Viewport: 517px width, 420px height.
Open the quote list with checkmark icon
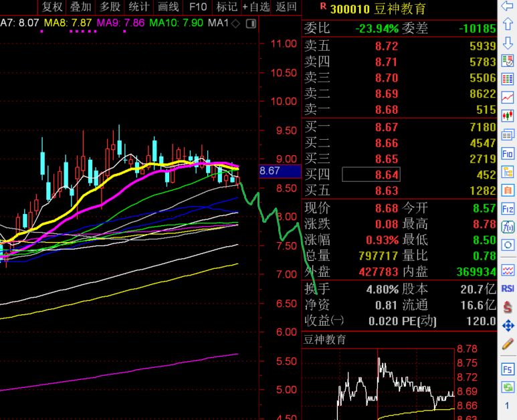[508, 61]
